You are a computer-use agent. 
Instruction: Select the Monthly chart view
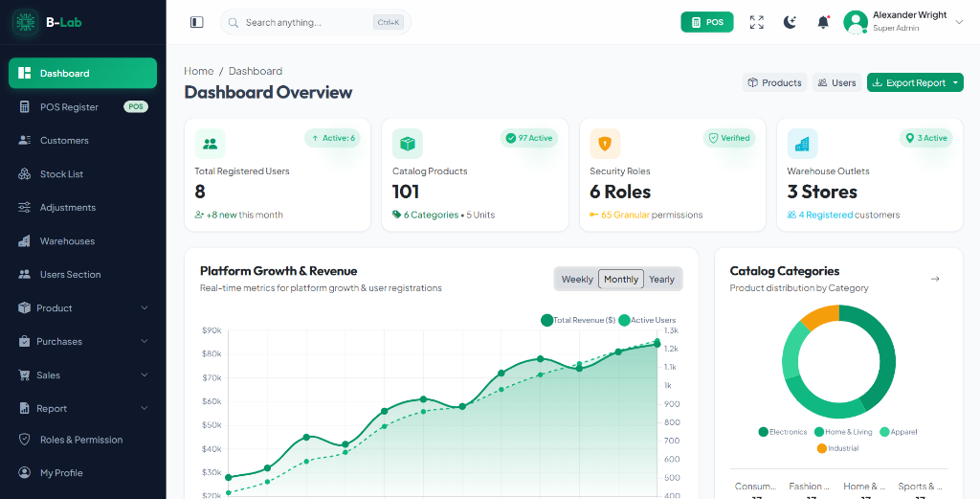[x=620, y=280]
